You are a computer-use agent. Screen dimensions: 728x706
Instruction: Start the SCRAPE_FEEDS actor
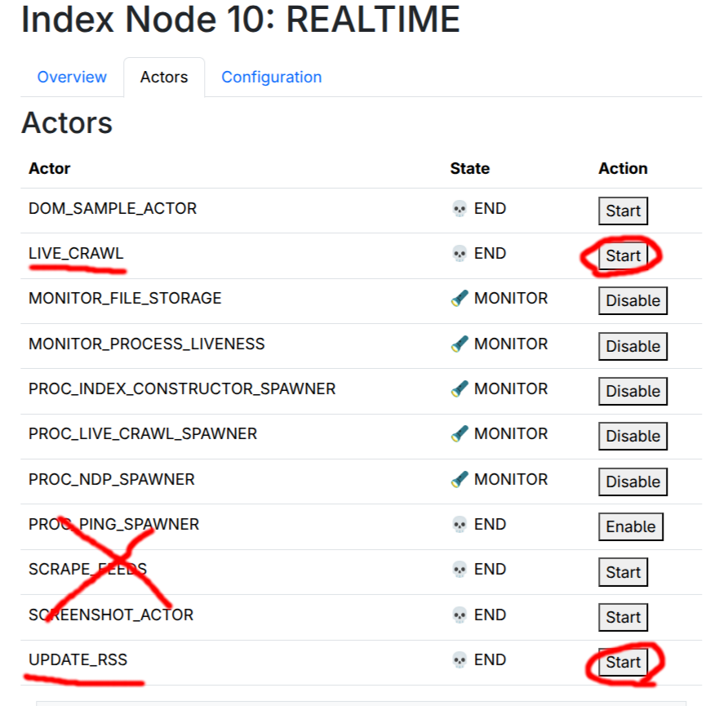click(623, 572)
